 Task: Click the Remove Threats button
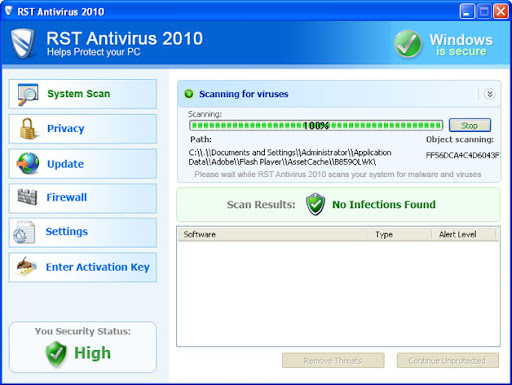coord(333,360)
